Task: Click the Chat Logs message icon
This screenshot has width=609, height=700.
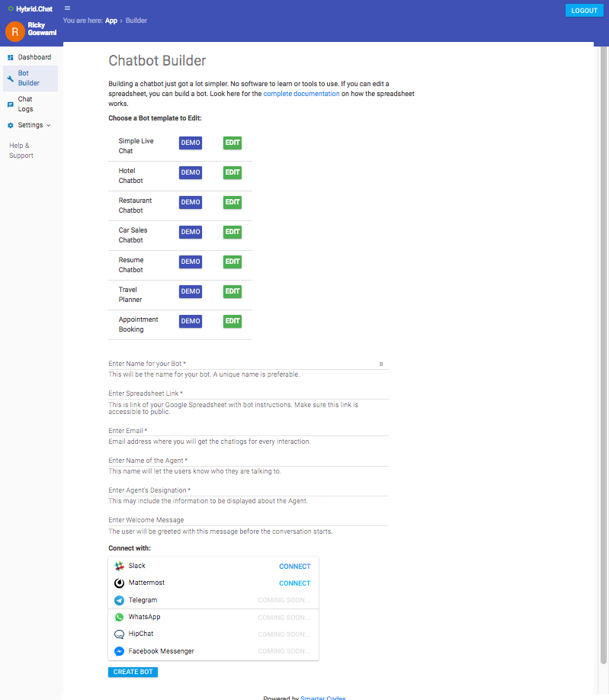Action: (10, 104)
